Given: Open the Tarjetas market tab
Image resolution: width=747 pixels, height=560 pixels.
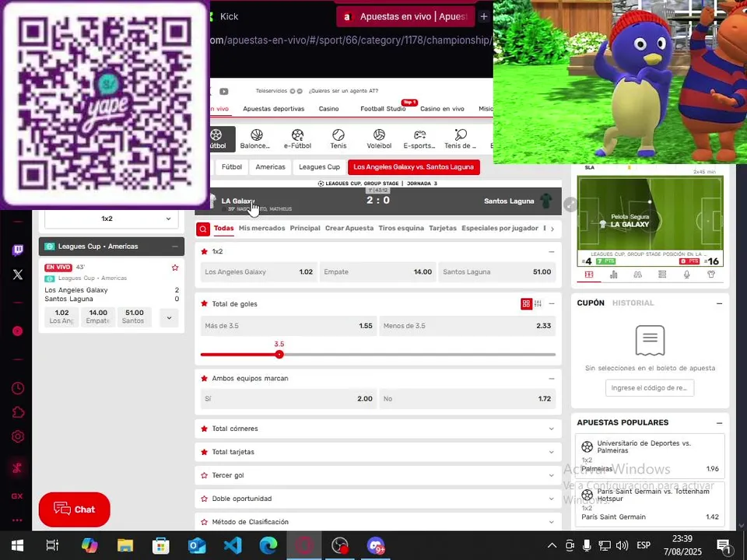Looking at the screenshot, I should coord(443,228).
